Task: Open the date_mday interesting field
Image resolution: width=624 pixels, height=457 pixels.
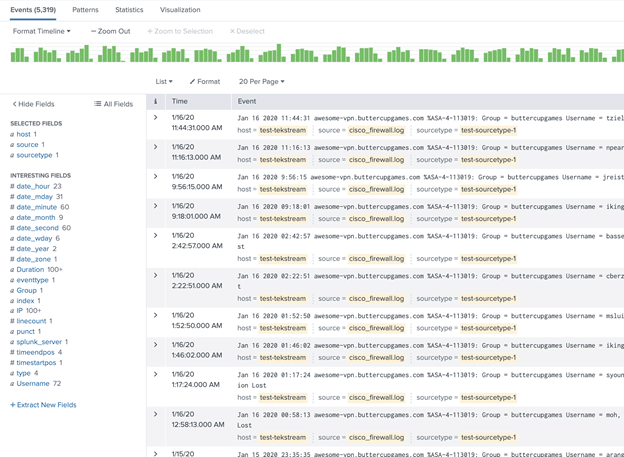Action: (34, 197)
